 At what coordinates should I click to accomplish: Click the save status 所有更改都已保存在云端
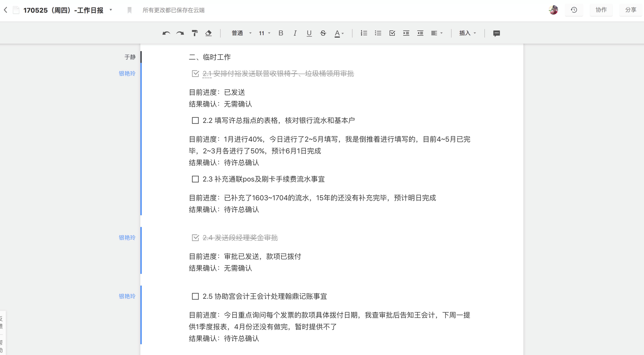click(174, 10)
